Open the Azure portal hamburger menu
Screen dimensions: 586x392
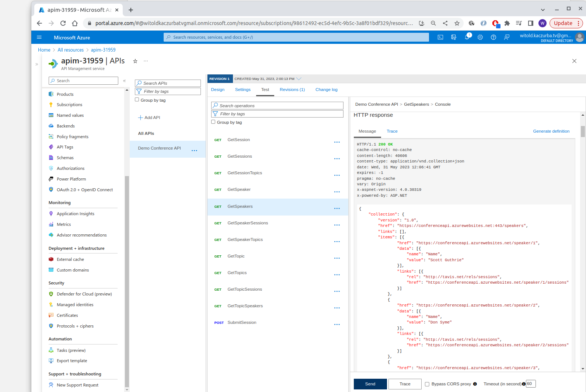[x=39, y=37]
